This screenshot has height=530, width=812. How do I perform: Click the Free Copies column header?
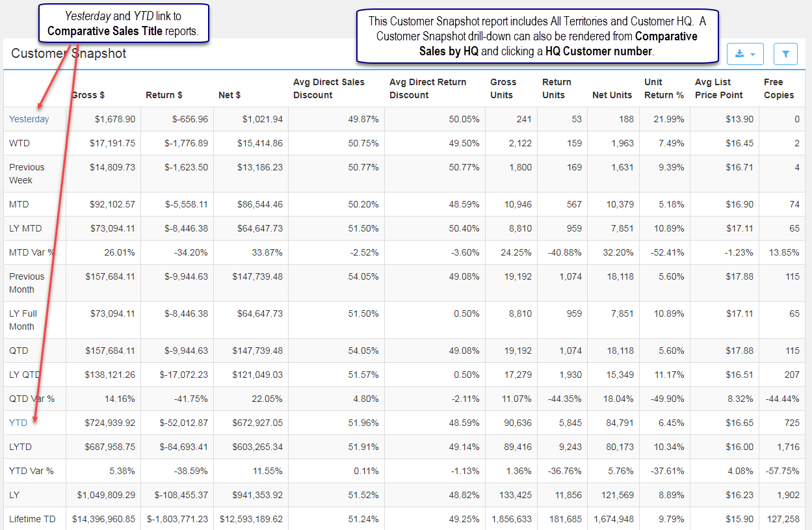coord(779,88)
